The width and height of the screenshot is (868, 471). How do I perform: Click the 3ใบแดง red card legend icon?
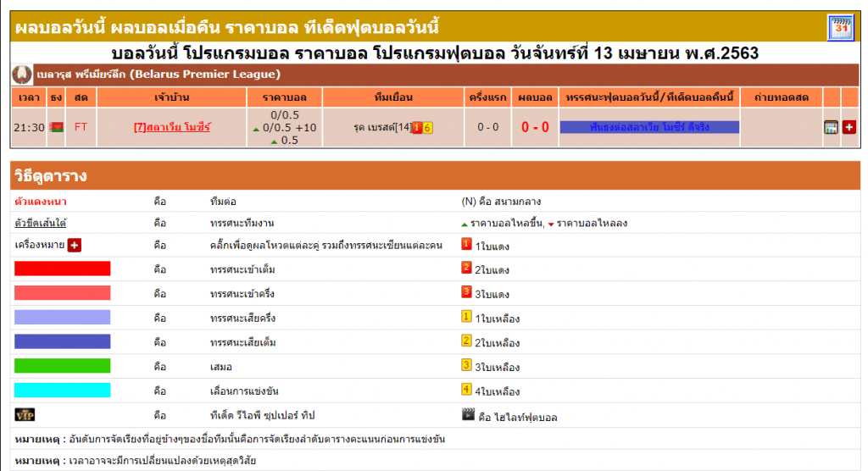click(x=466, y=292)
